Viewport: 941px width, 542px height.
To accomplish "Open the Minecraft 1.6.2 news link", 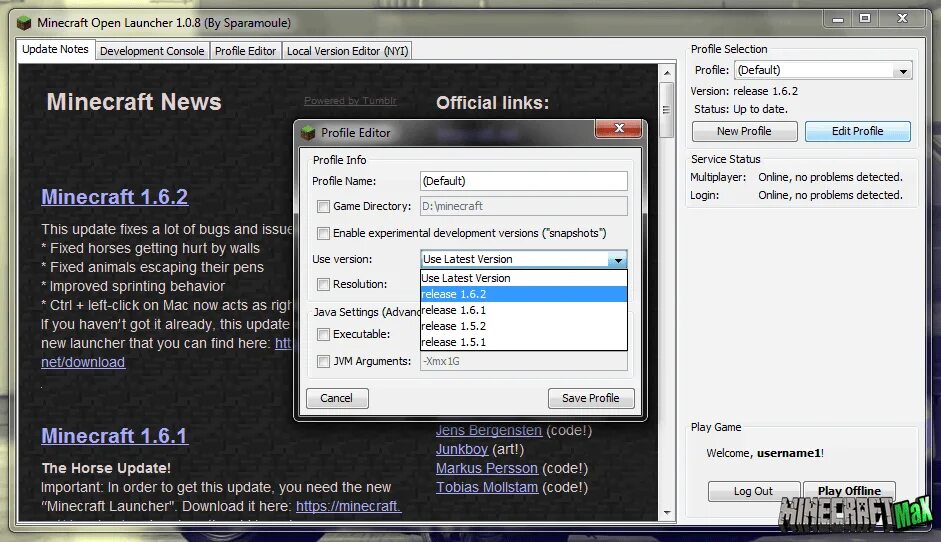I will pos(115,197).
